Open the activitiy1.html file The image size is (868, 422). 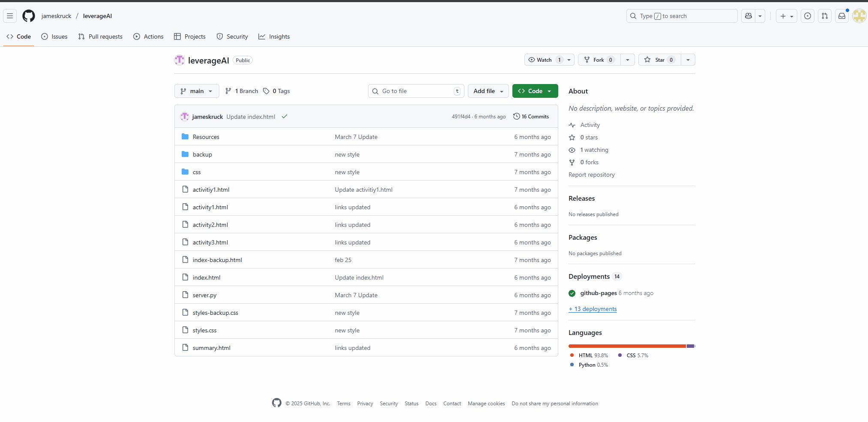coord(211,190)
